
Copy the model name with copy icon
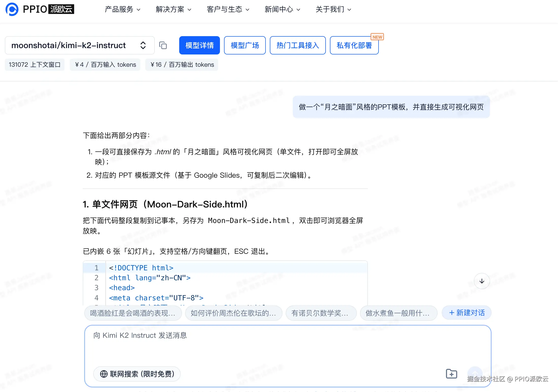pos(163,45)
